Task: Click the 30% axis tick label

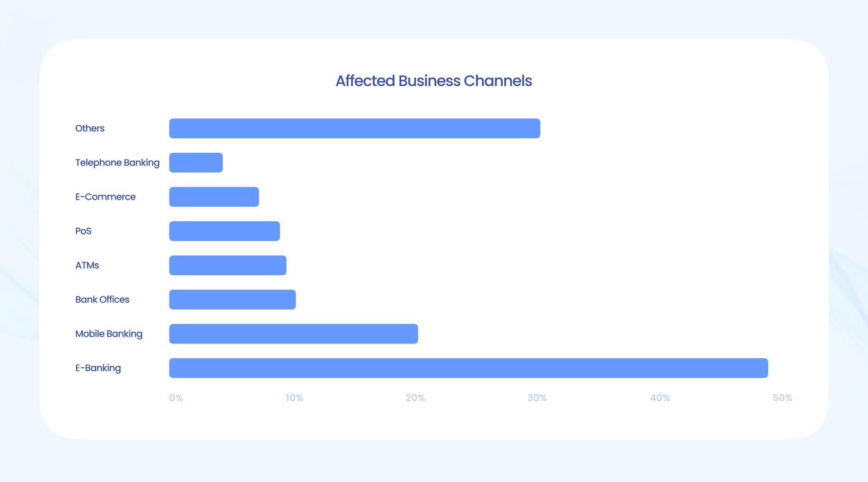Action: click(x=537, y=398)
